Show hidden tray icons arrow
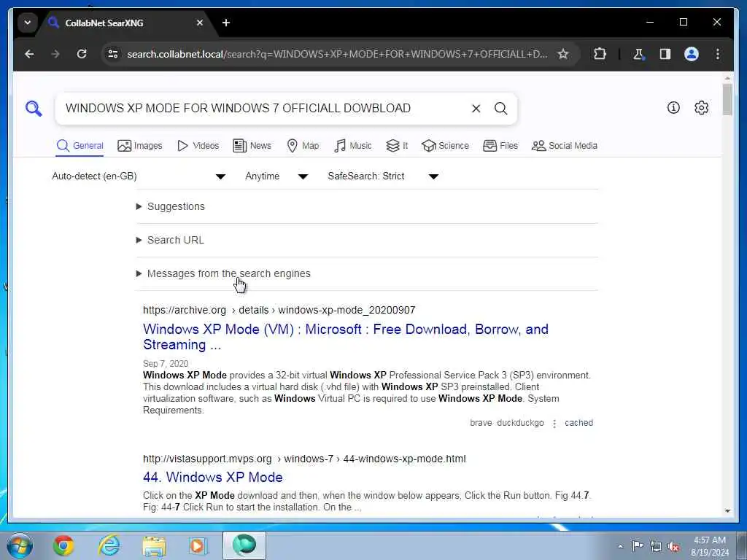 point(620,546)
